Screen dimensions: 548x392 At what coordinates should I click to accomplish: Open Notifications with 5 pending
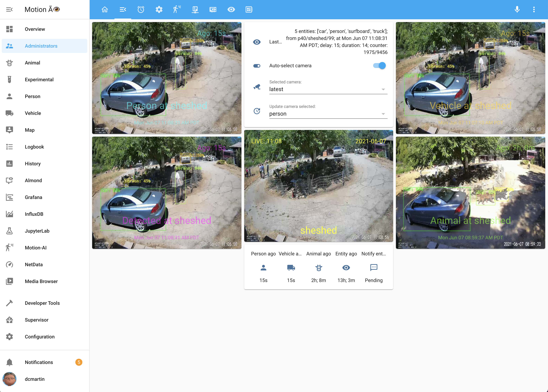[x=39, y=362]
